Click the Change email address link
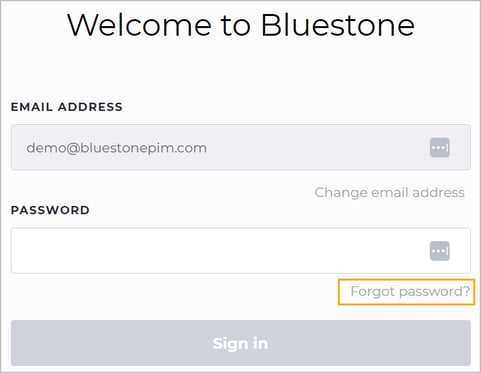 click(389, 192)
